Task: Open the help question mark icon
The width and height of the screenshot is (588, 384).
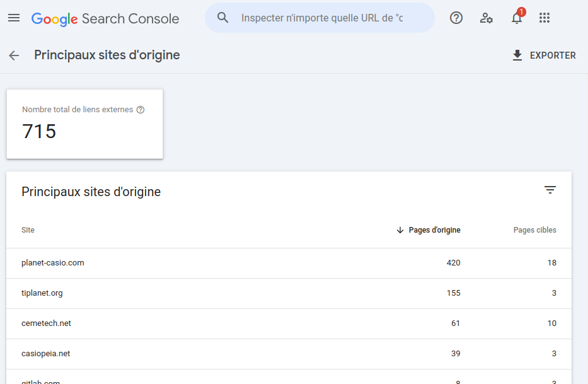Action: click(x=456, y=18)
